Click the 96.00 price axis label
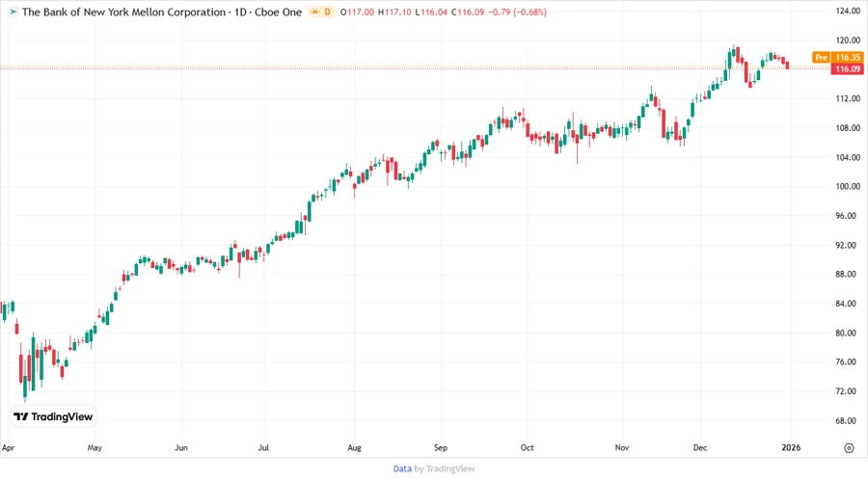868x480 pixels. (x=848, y=216)
